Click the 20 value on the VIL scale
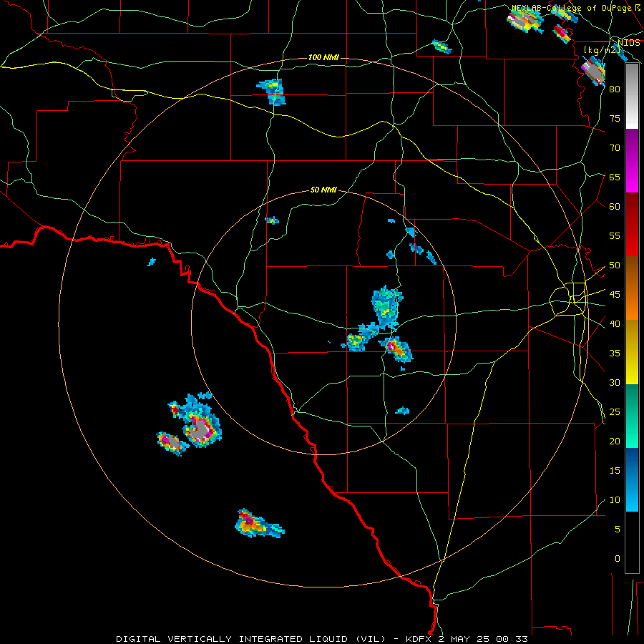The width and height of the screenshot is (644, 644). tap(615, 441)
